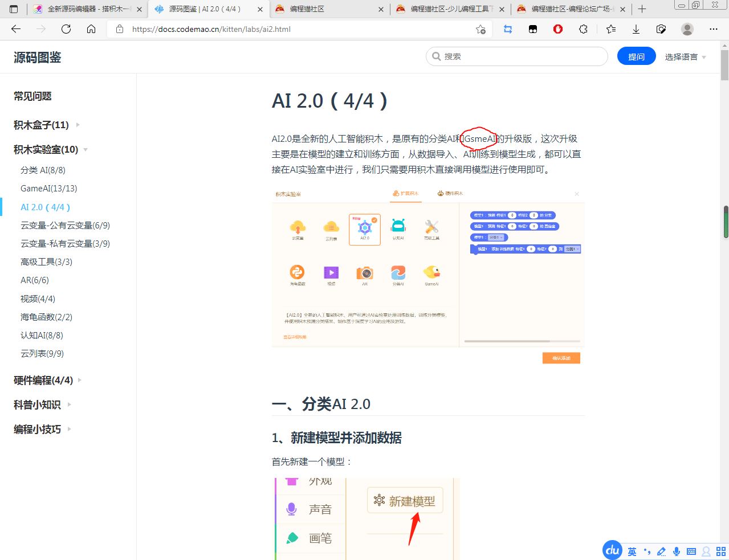Switch IME language with the 英 icon
Viewport: 729px width, 560px height.
point(632,551)
